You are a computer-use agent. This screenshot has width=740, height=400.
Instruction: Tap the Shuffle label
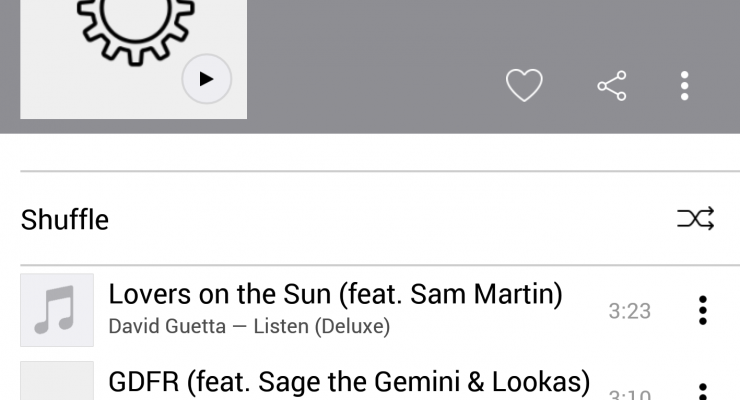(65, 219)
